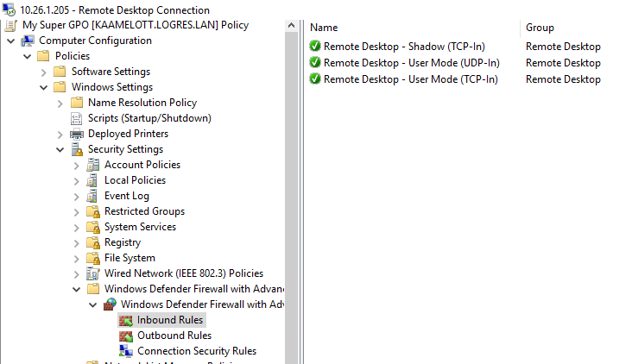Screen dimensions: 632x364
Task: Click the Wired Network policies icon
Action: (x=93, y=273)
